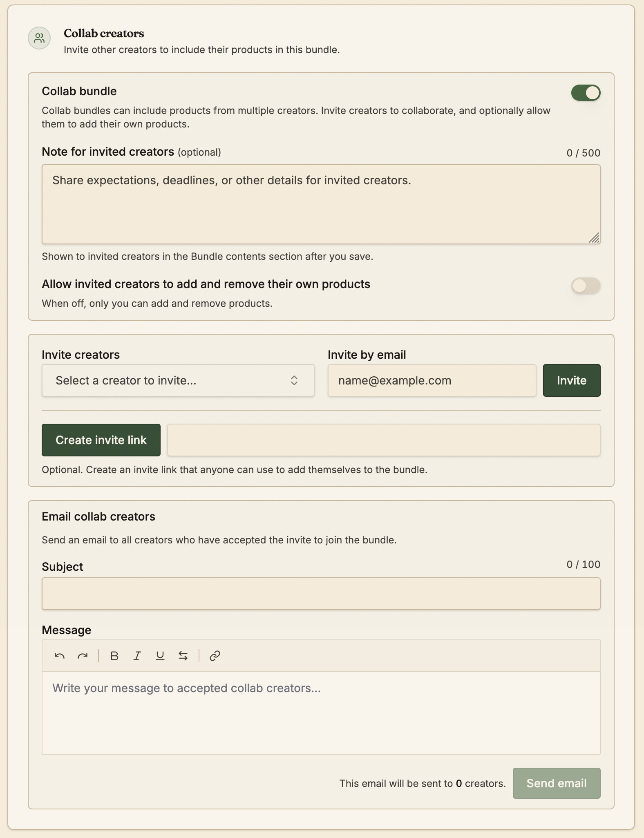
Task: Enable invited creators to add their own products
Action: (586, 286)
